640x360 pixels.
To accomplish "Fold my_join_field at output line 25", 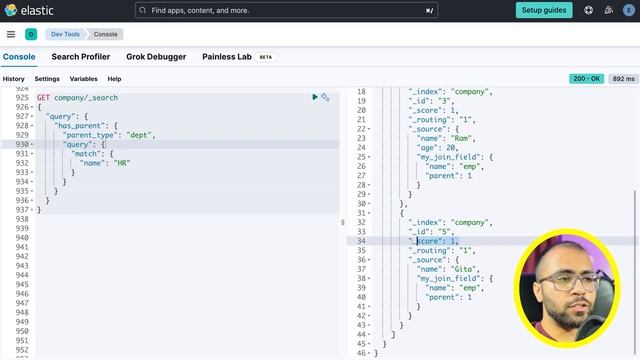I will [x=369, y=157].
